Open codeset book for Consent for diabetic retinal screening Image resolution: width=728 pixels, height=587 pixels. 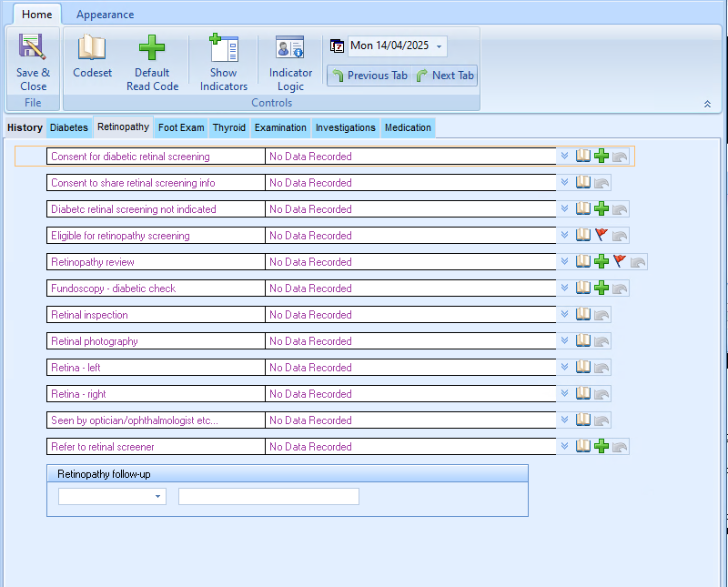coord(583,156)
